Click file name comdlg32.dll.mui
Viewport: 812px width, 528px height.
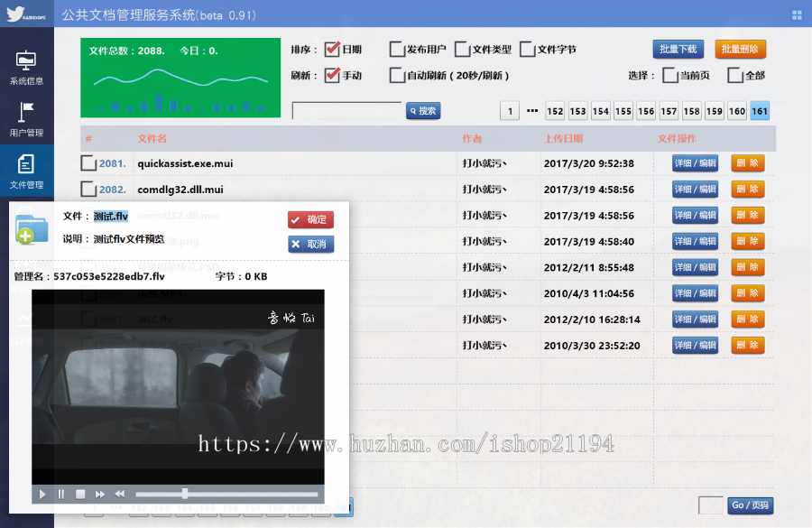[180, 190]
